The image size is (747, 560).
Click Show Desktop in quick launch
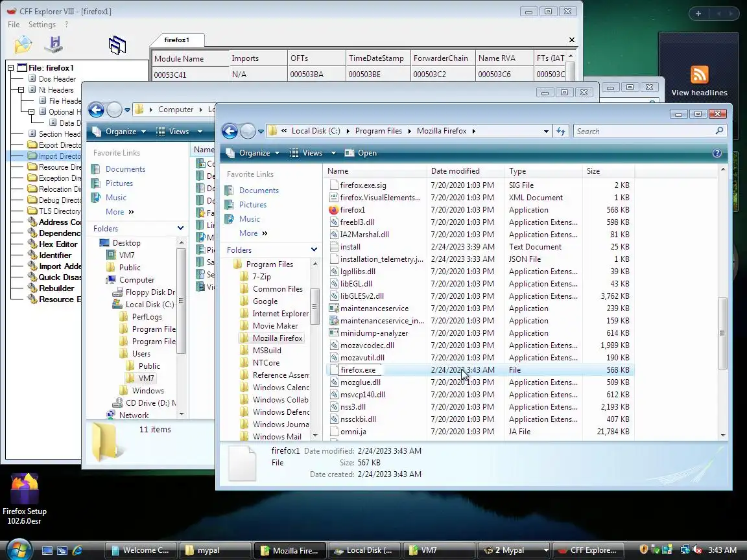click(x=47, y=550)
